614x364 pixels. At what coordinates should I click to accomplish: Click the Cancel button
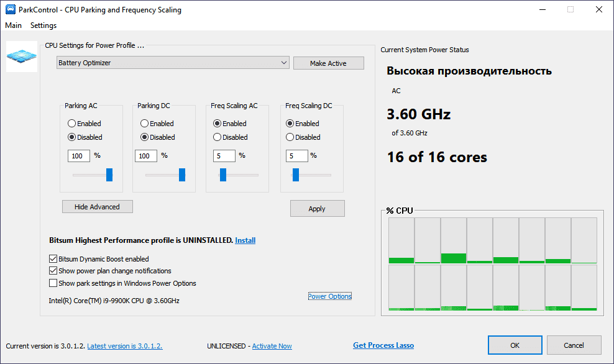click(x=574, y=345)
